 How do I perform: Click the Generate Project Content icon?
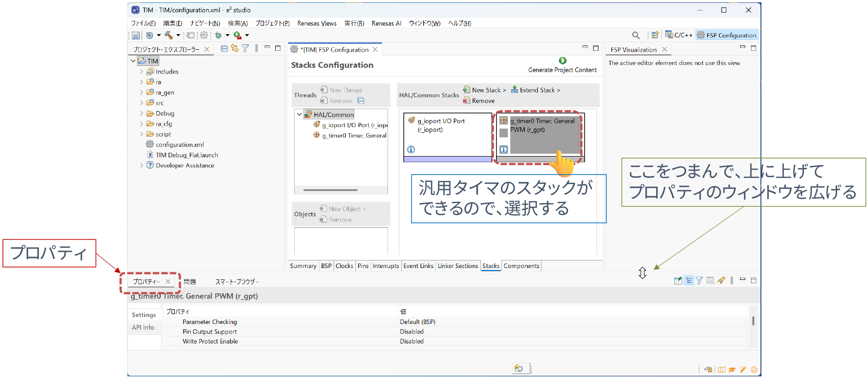(x=562, y=61)
